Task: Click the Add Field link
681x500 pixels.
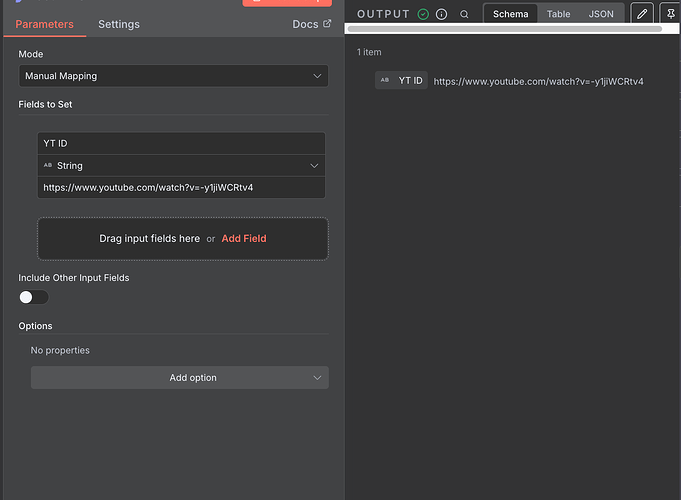Action: (x=244, y=239)
